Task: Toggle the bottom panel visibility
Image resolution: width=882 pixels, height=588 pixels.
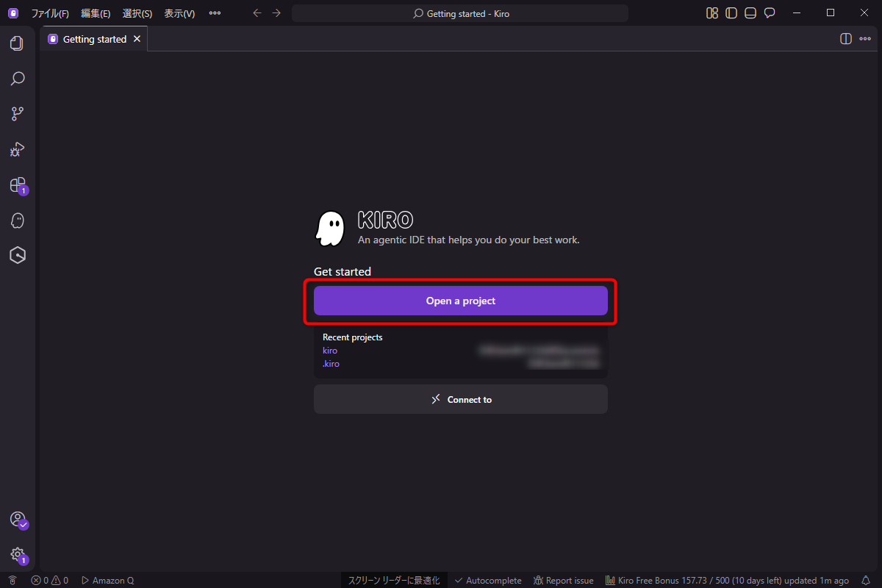Action: pos(750,13)
